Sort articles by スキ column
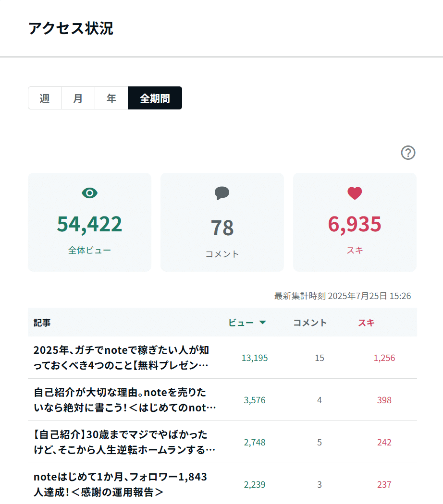 point(367,323)
